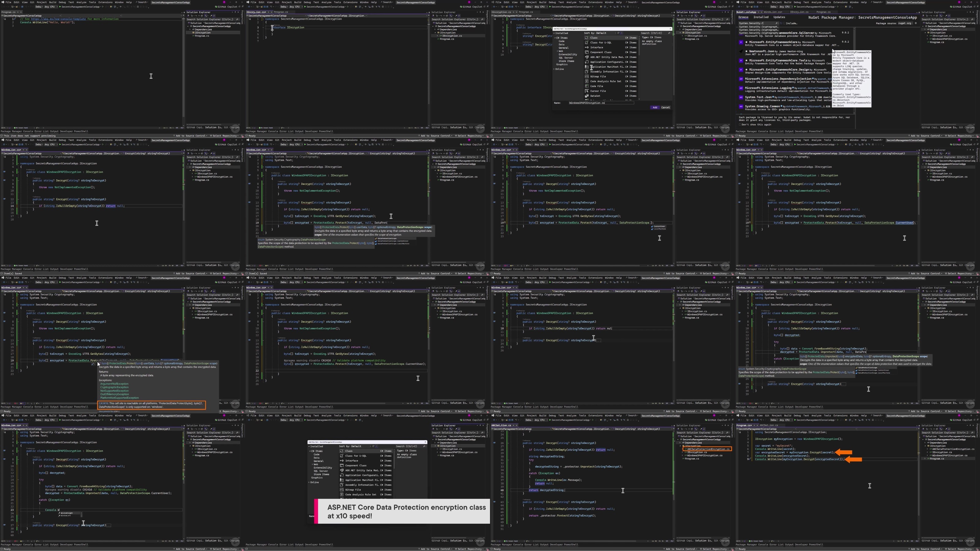Click Microsoft.EntityFrameworkCore.Design package icon
This screenshot has width=980, height=551.
pos(741,70)
